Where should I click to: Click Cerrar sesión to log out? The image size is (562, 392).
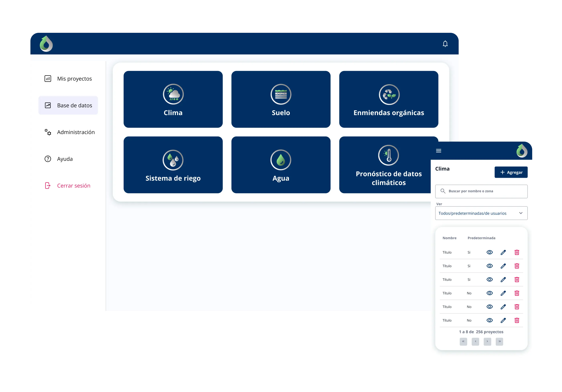[x=73, y=186]
